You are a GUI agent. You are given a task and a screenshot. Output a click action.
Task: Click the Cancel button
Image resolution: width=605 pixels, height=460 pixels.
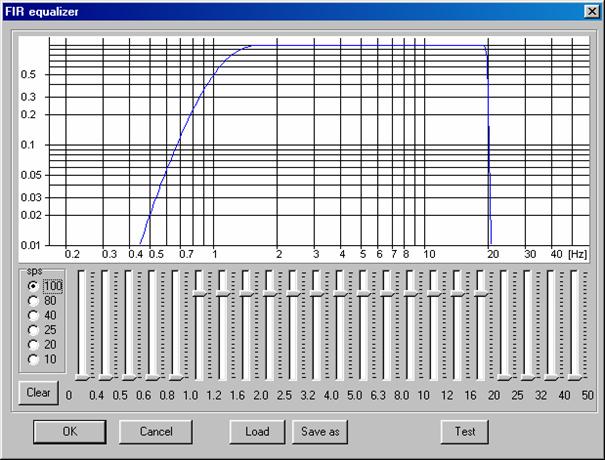[156, 431]
